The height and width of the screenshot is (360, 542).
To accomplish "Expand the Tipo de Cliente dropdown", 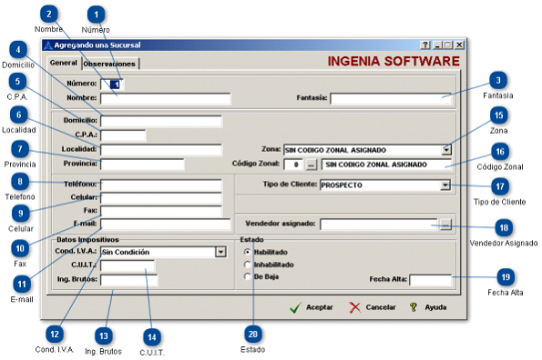I will (x=446, y=185).
